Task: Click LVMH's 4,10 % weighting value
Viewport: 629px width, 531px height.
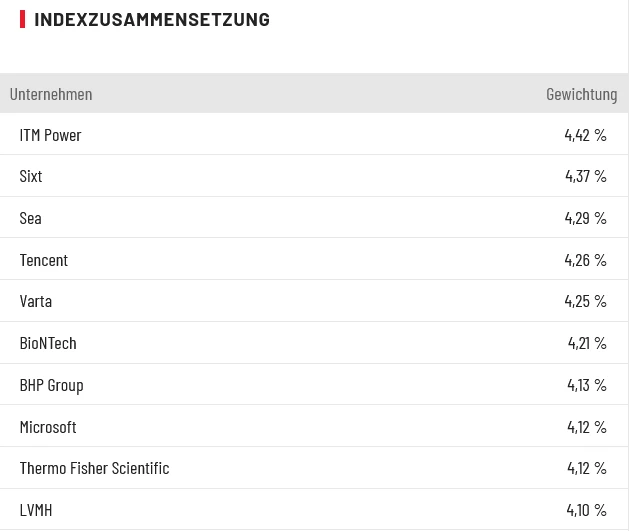Action: click(586, 510)
